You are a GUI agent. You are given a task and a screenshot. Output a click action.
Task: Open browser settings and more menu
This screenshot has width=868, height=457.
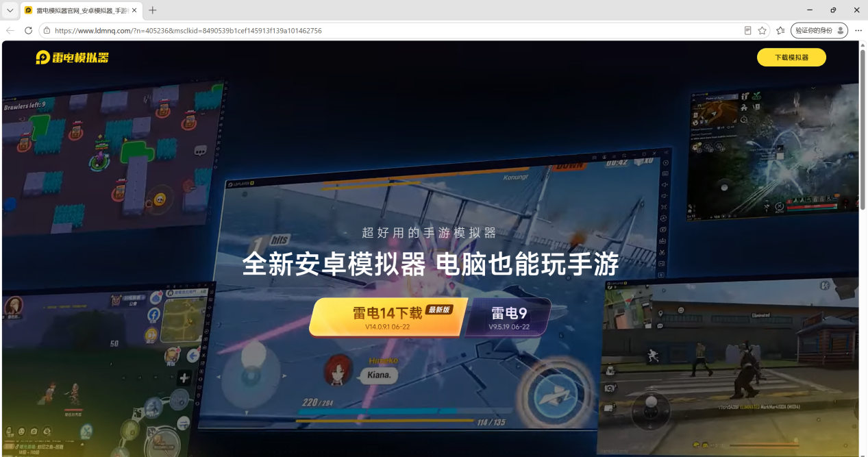(858, 31)
